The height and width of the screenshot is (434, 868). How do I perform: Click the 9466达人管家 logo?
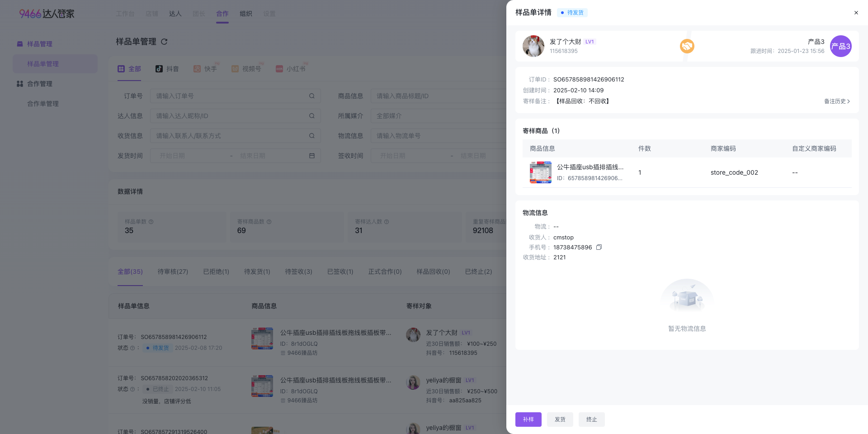click(47, 14)
